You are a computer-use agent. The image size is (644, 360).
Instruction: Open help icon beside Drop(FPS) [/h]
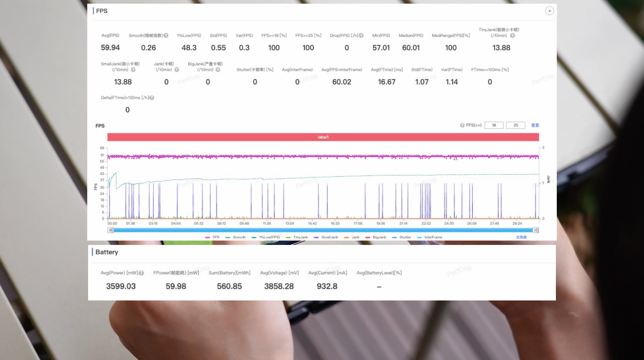coord(361,36)
